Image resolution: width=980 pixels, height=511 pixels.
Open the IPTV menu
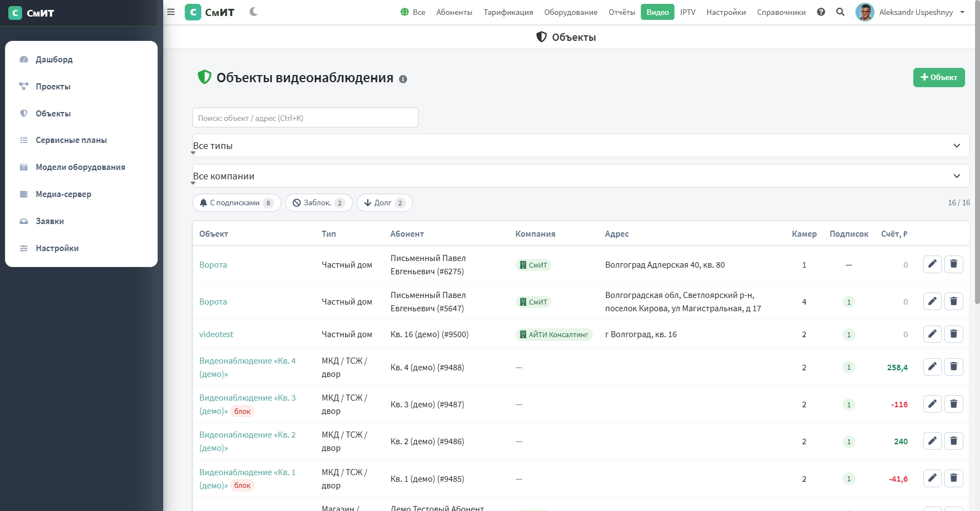pyautogui.click(x=688, y=12)
